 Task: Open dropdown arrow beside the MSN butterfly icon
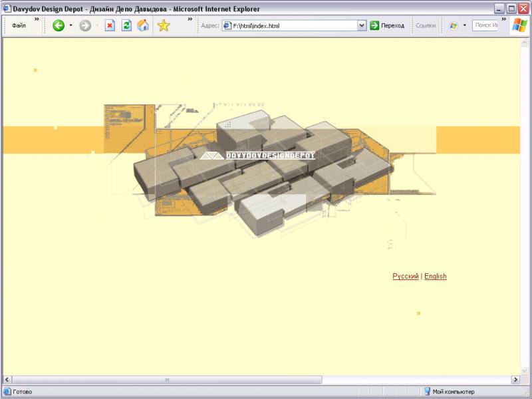coord(464,25)
